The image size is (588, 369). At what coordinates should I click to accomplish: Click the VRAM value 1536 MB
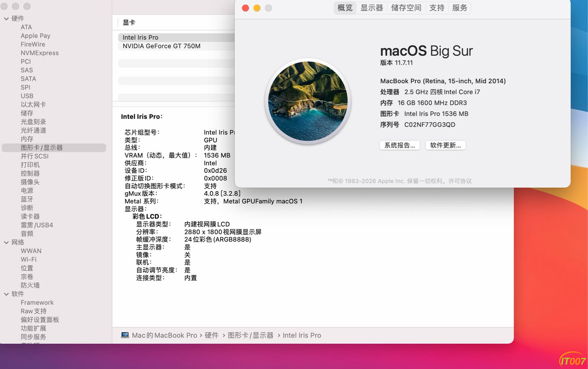coord(217,155)
